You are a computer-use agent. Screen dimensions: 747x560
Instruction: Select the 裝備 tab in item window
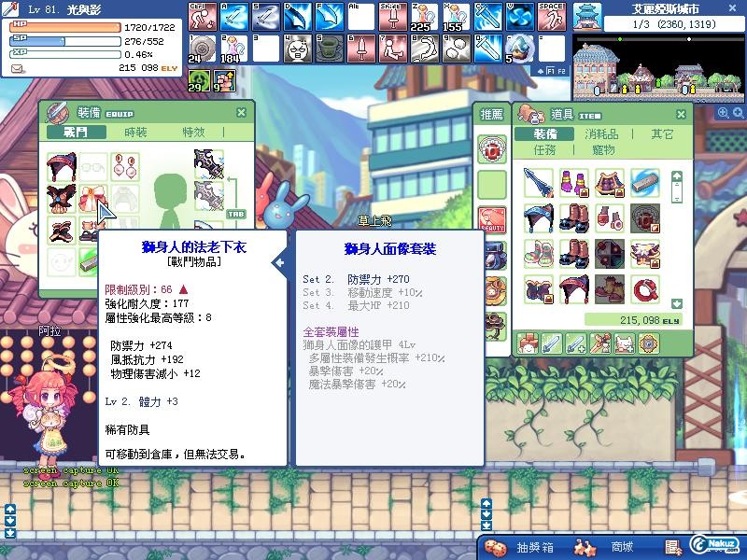pyautogui.click(x=544, y=133)
